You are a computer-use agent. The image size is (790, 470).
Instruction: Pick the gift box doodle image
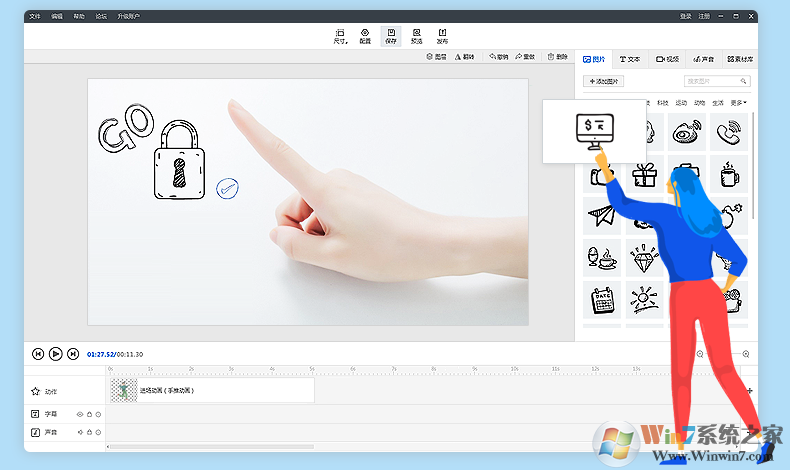(x=645, y=174)
